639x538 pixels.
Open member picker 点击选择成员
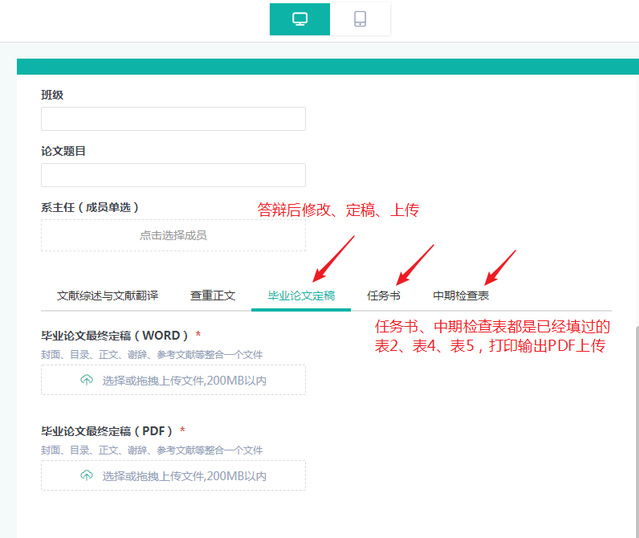click(x=173, y=235)
